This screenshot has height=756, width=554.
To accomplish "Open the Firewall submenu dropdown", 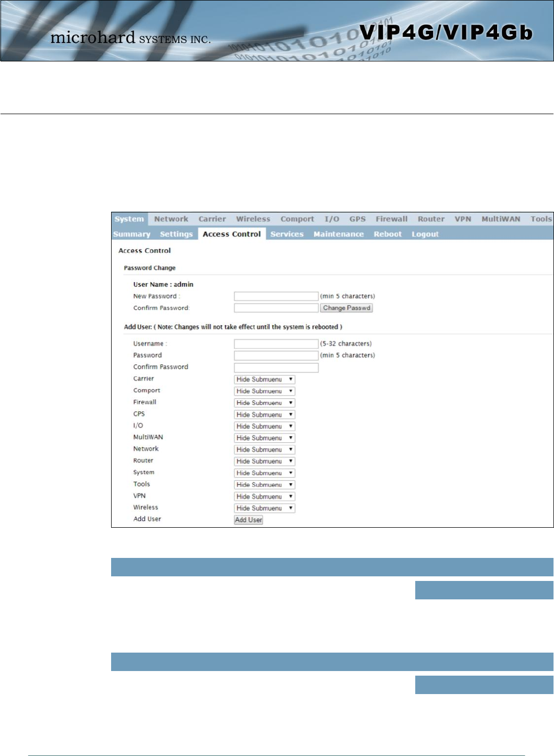I will click(265, 403).
